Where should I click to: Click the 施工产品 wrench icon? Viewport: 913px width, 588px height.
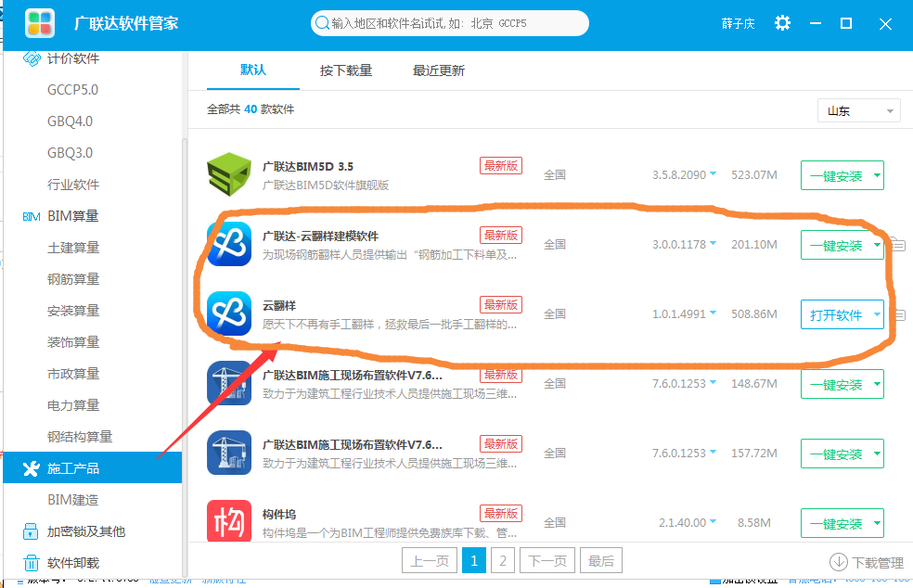pyautogui.click(x=32, y=468)
